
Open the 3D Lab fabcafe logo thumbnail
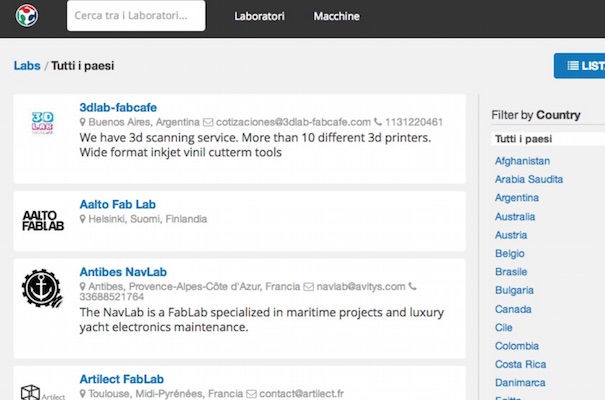click(x=42, y=123)
